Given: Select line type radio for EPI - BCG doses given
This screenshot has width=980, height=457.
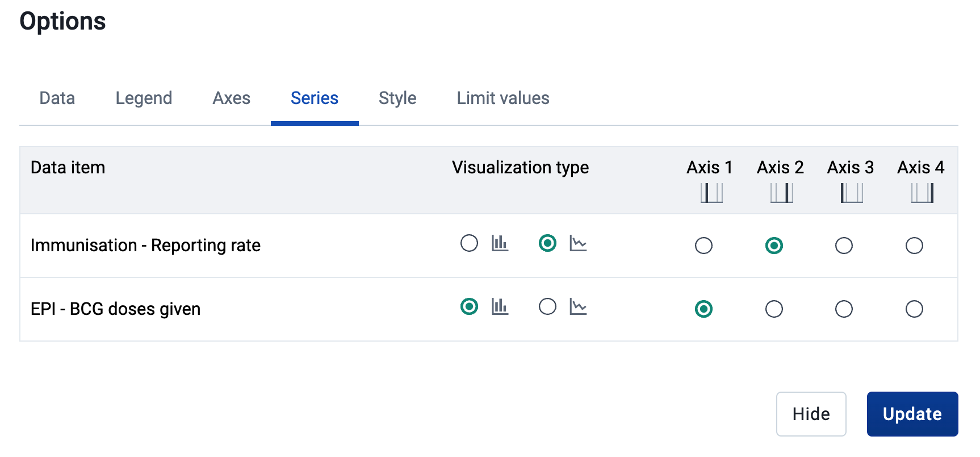Looking at the screenshot, I should point(547,307).
